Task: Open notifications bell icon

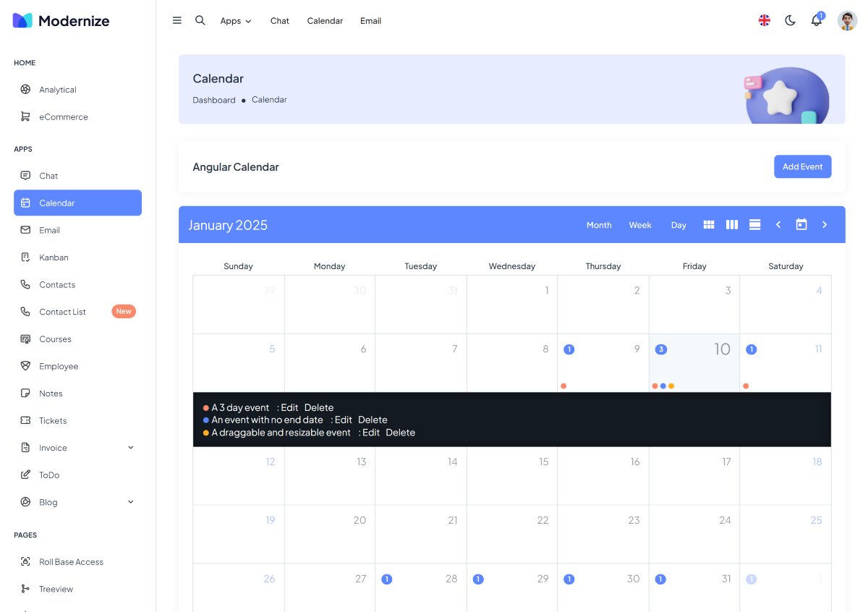Action: click(817, 20)
